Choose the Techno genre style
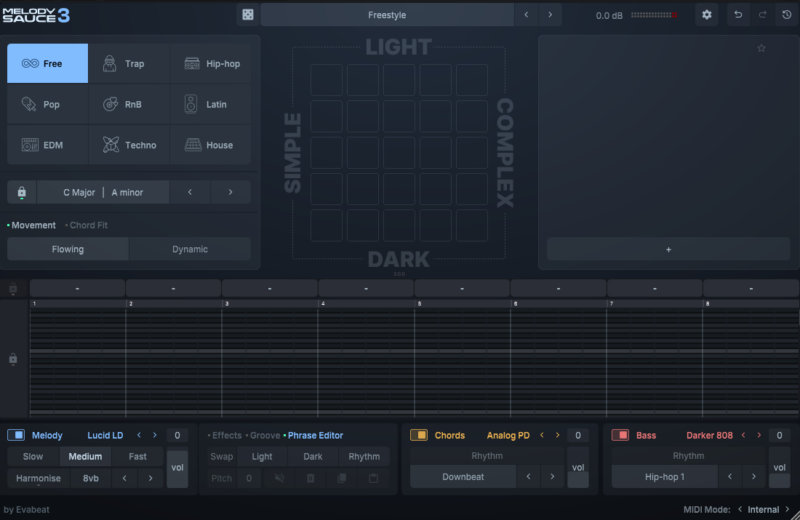 tap(129, 145)
